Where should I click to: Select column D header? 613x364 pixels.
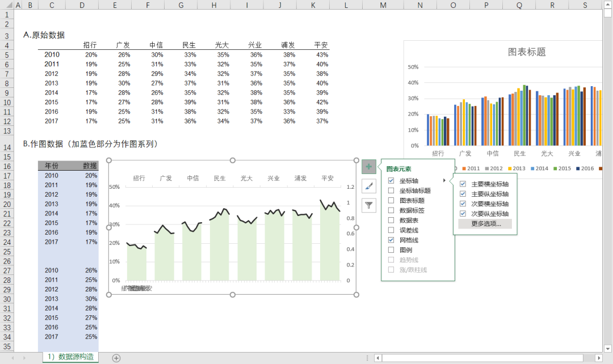click(82, 5)
